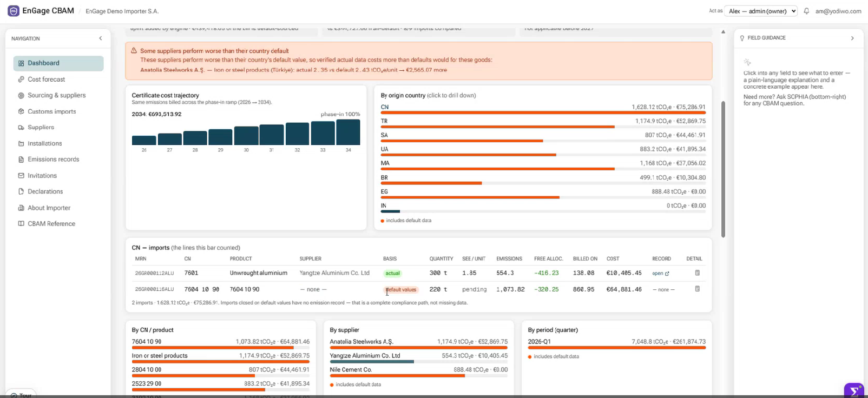Select Anatolia Steelworks A.Ş. supplier bar

[418, 344]
